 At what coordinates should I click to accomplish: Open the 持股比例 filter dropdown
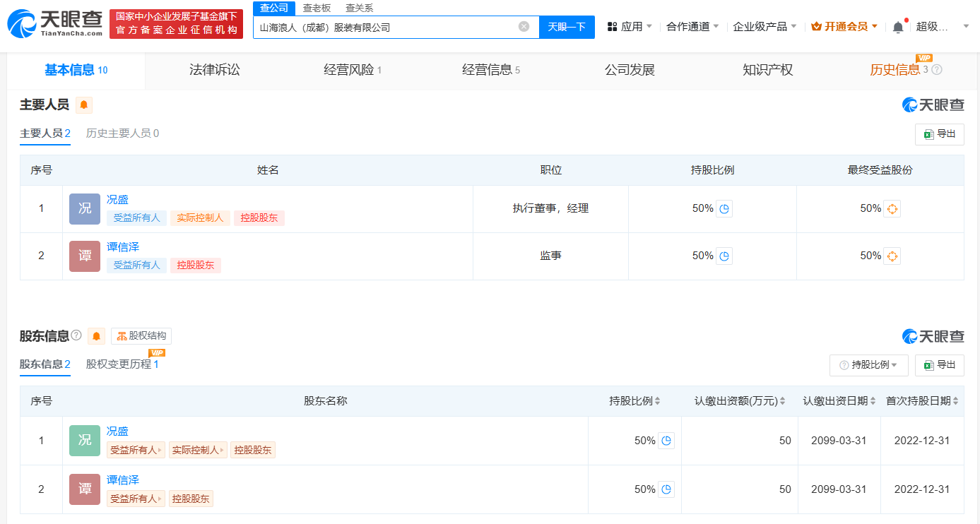coord(868,365)
